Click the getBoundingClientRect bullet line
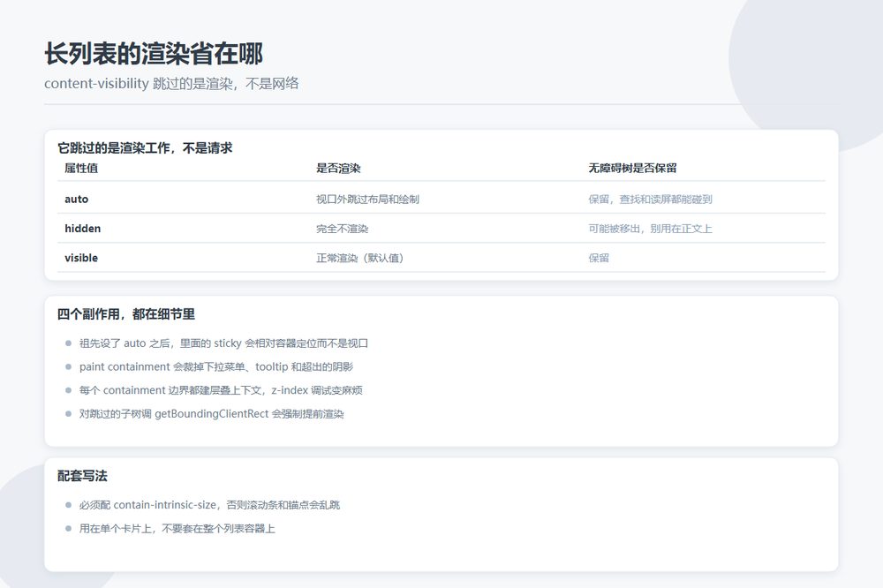The width and height of the screenshot is (883, 588). pyautogui.click(x=211, y=414)
